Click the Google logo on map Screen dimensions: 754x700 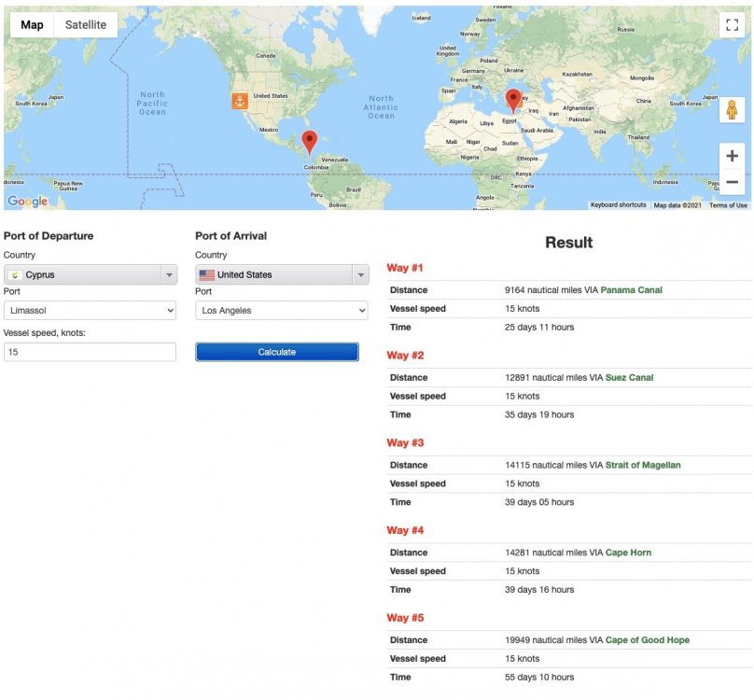pos(28,201)
